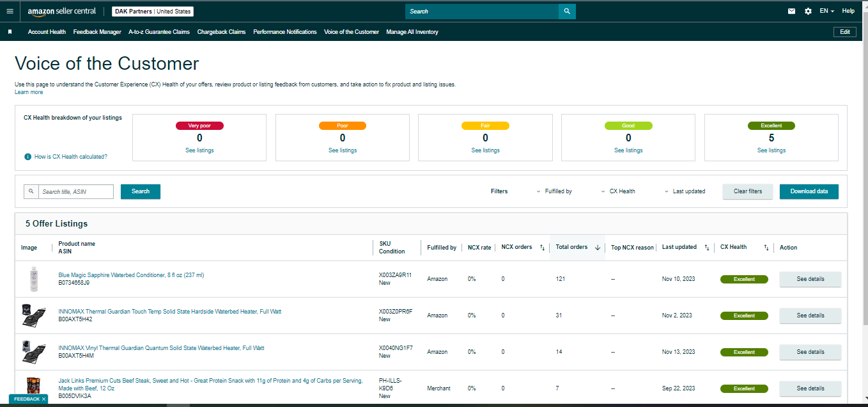Click Clear filters button
The image size is (868, 407).
click(748, 191)
